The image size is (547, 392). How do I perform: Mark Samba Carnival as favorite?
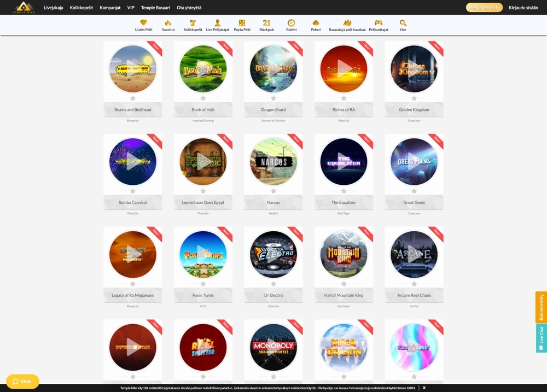pyautogui.click(x=132, y=191)
